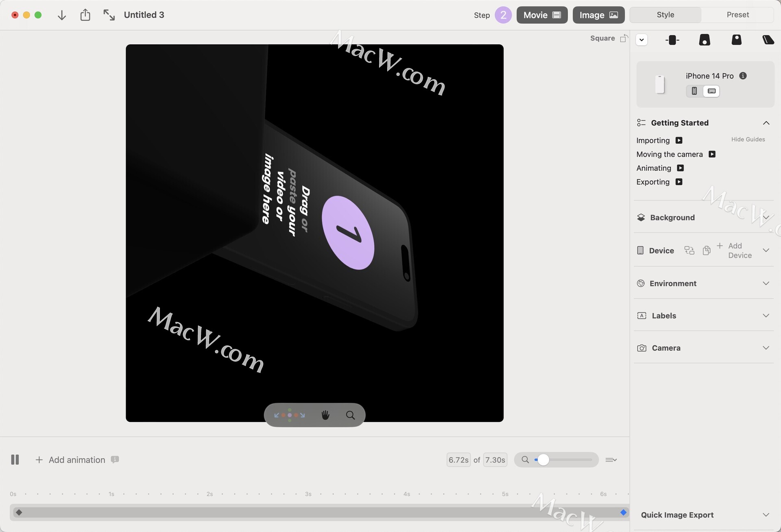The width and height of the screenshot is (781, 532).
Task: Click the duplicate device icon
Action: (x=707, y=251)
